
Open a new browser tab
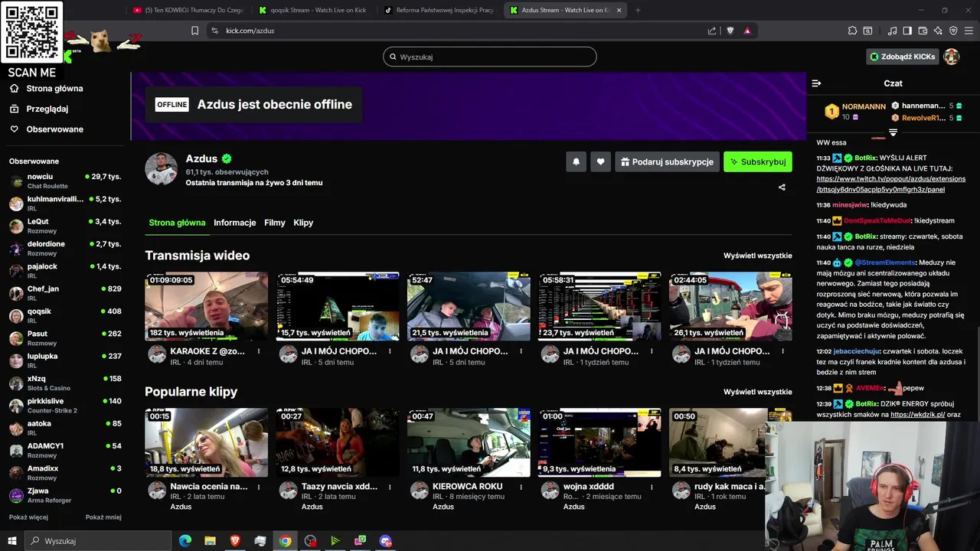[x=638, y=10]
